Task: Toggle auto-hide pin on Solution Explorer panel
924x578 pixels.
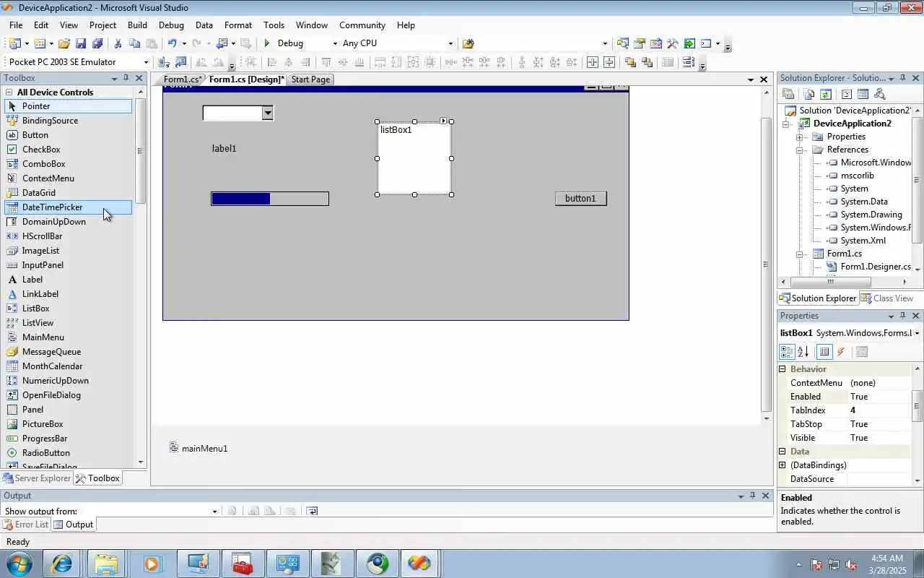Action: [x=902, y=78]
